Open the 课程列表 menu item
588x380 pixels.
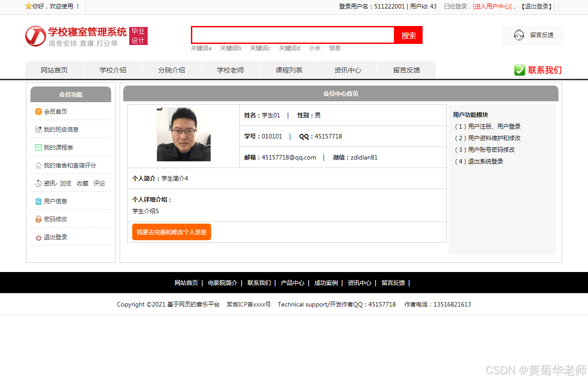point(289,70)
